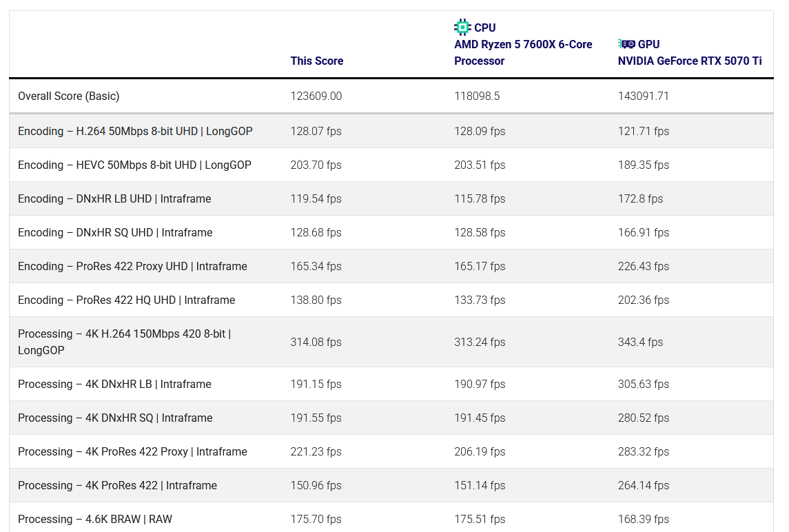Select Encoding HEVC 50Mbps 8-bit UHD row
Screen dimensions: 789x532
[134, 165]
